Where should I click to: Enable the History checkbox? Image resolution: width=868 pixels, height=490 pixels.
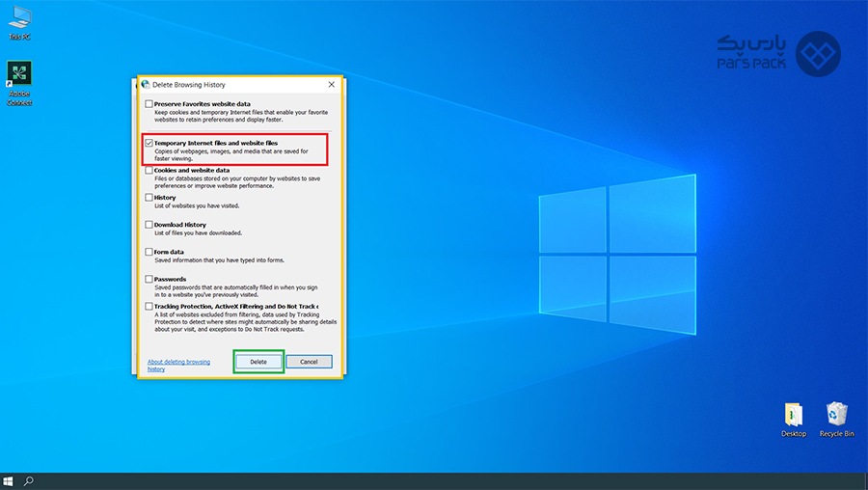[x=149, y=197]
